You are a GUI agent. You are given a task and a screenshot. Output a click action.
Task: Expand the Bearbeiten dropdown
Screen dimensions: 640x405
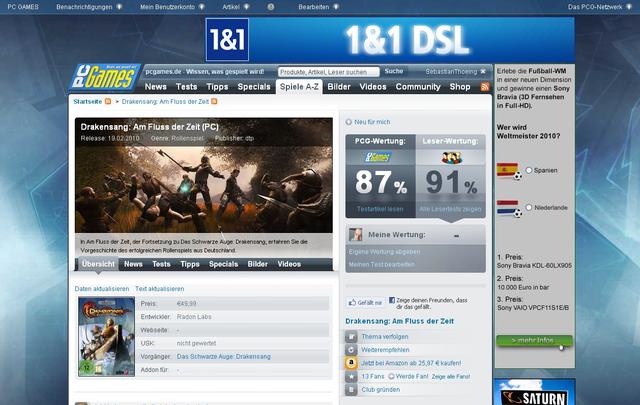click(336, 7)
